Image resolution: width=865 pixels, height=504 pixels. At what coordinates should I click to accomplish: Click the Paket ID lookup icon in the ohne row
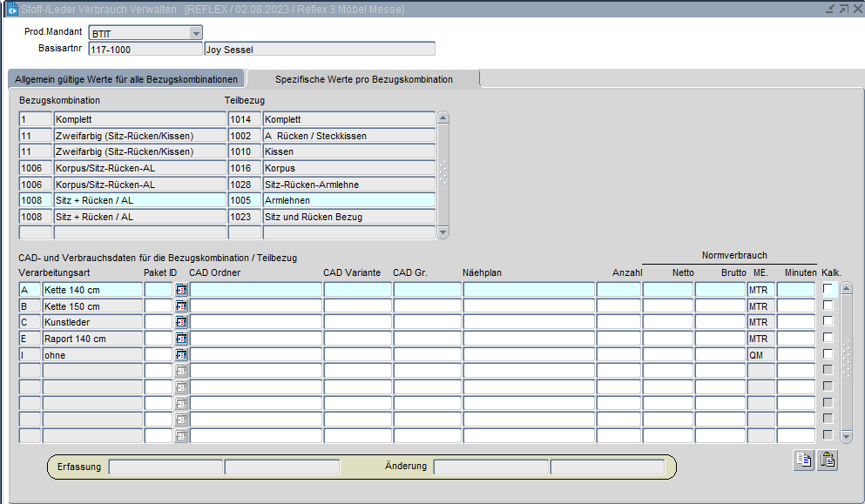click(x=181, y=355)
